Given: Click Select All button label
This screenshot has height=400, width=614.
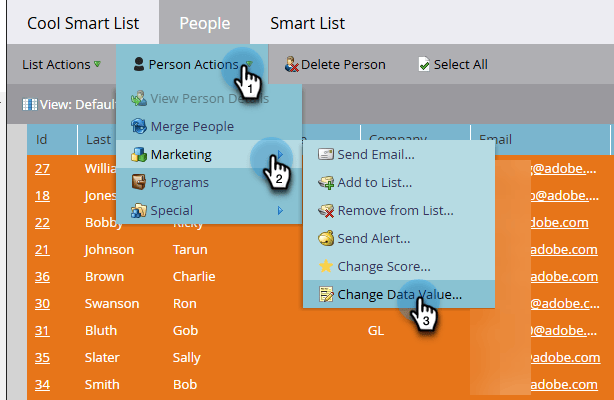Looking at the screenshot, I should [460, 64].
